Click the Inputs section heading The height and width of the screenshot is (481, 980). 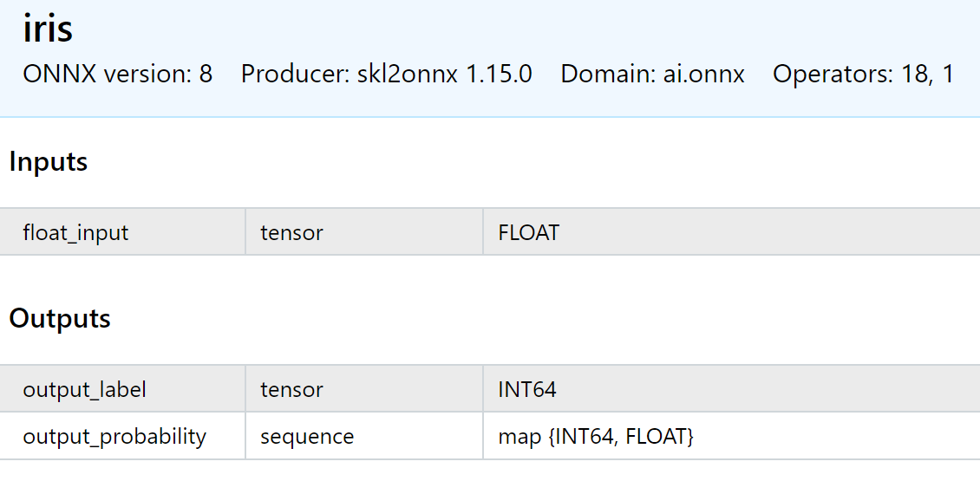(x=48, y=162)
